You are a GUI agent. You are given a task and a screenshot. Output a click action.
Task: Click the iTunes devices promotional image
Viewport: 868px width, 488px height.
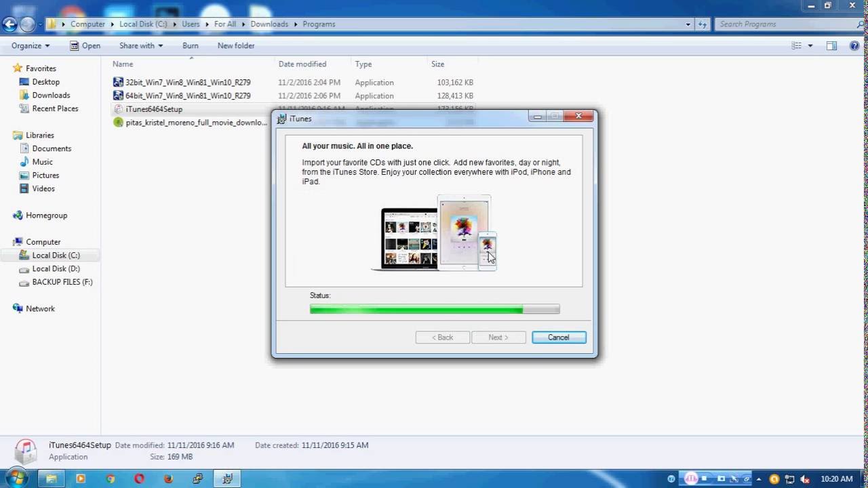coord(434,233)
